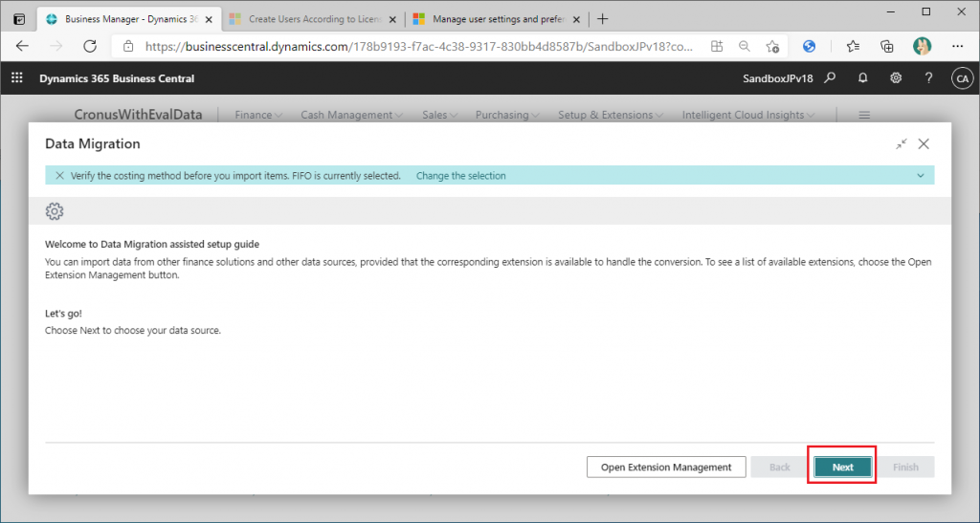Open Business Central settings gear
Screen dimensions: 980x523
click(896, 78)
